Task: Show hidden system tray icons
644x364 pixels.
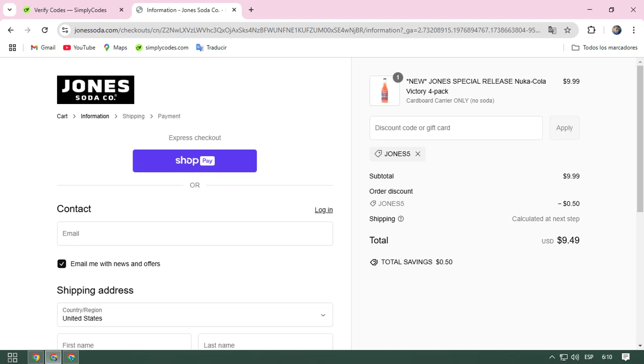Action: (552, 357)
